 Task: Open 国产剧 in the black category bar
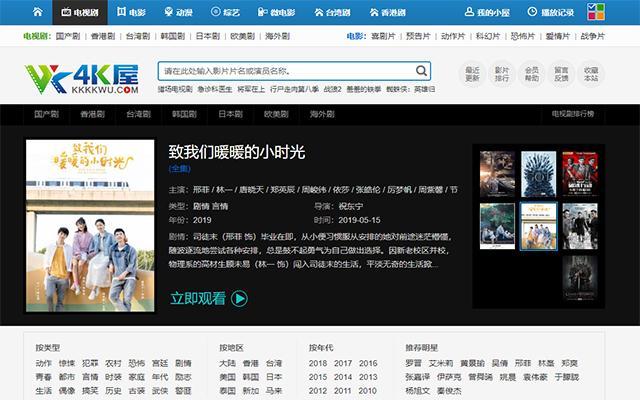[x=47, y=114]
